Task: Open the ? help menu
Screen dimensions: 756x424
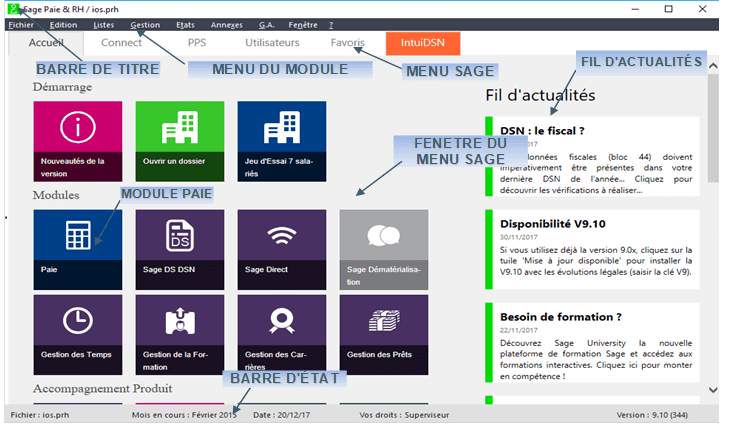Action: pos(331,25)
